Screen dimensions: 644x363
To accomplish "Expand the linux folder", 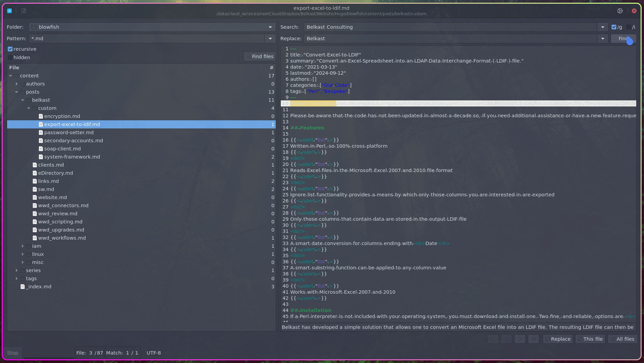I will coord(23,254).
